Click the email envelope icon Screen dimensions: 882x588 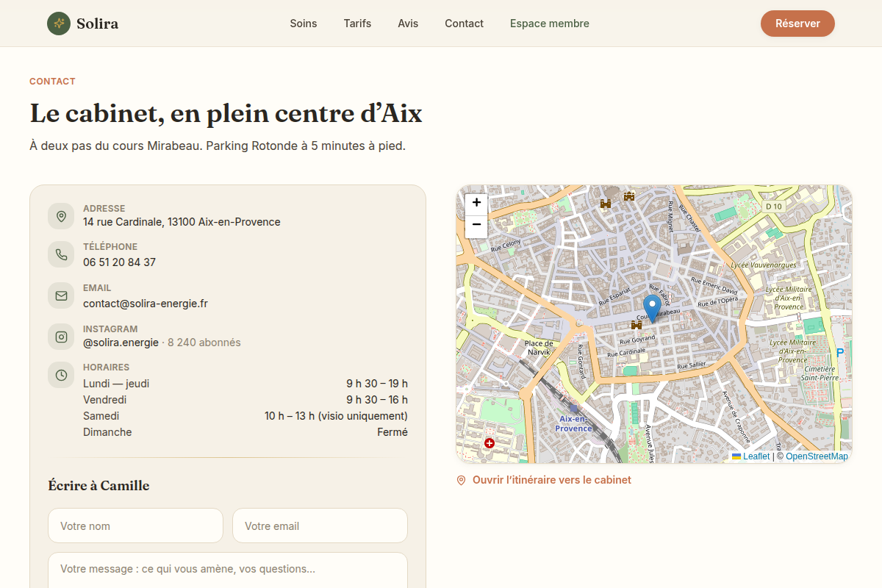tap(61, 295)
